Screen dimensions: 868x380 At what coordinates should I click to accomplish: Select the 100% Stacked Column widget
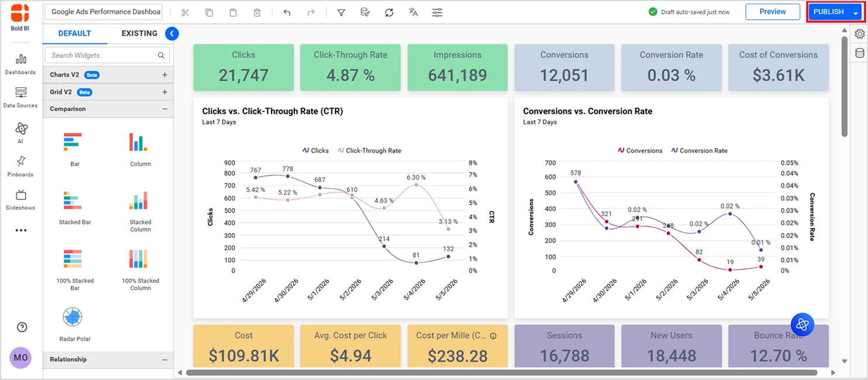tap(140, 269)
